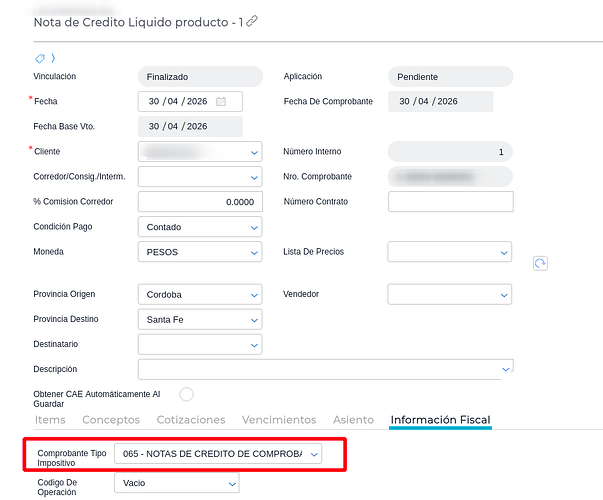Image resolution: width=603 pixels, height=500 pixels.
Task: Open the Moneda dropdown showing PESOS
Action: tap(200, 252)
